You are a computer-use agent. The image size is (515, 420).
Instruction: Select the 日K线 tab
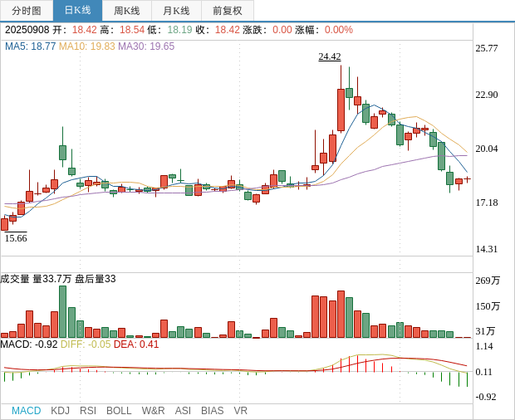77,11
